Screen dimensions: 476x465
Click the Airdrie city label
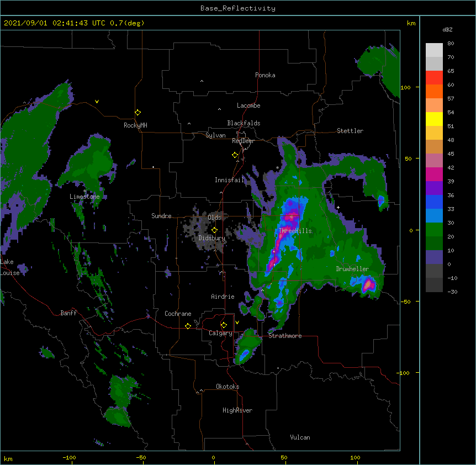coord(223,297)
